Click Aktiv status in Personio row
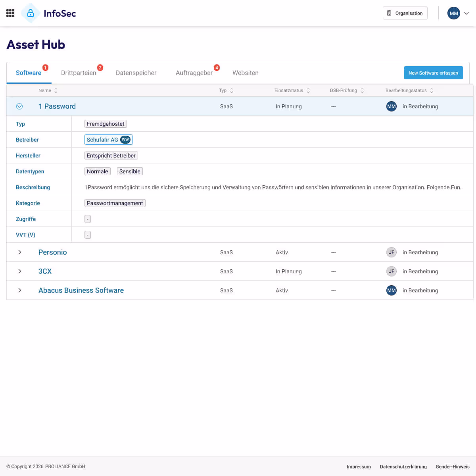The image size is (476, 476). 282,252
